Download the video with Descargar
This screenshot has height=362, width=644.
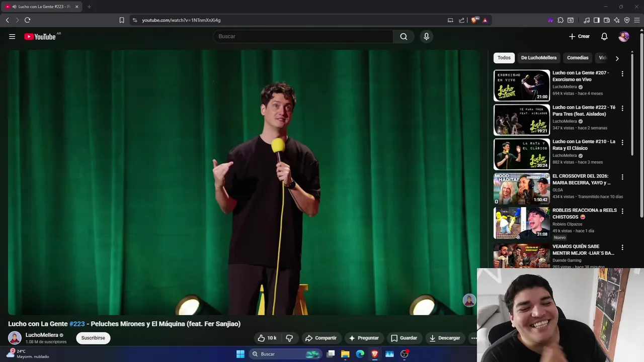[445, 338]
